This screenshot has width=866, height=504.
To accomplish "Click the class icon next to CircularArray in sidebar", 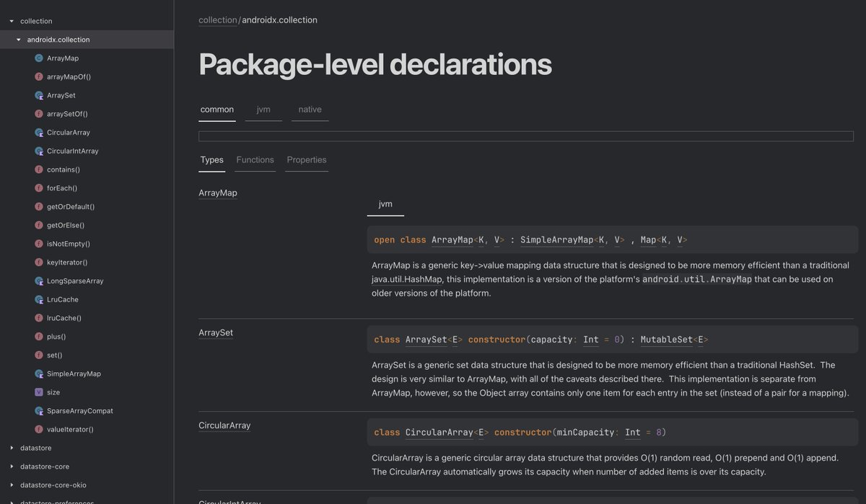I will pyautogui.click(x=39, y=133).
